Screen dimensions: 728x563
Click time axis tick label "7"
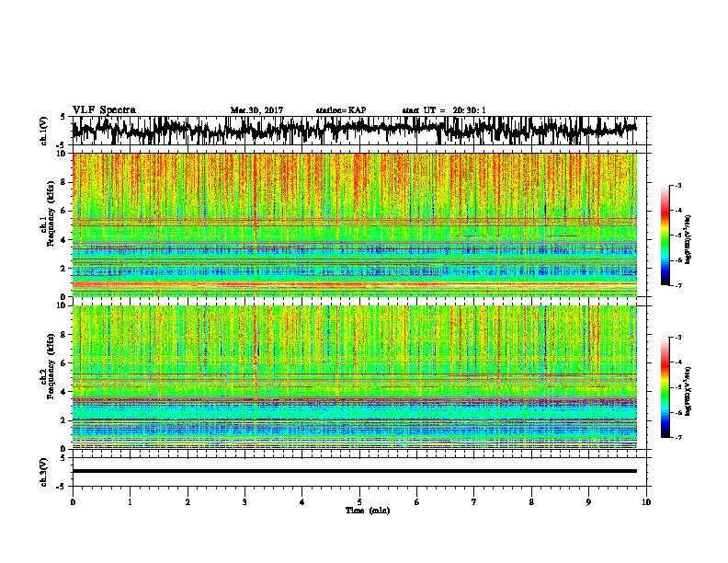(474, 502)
